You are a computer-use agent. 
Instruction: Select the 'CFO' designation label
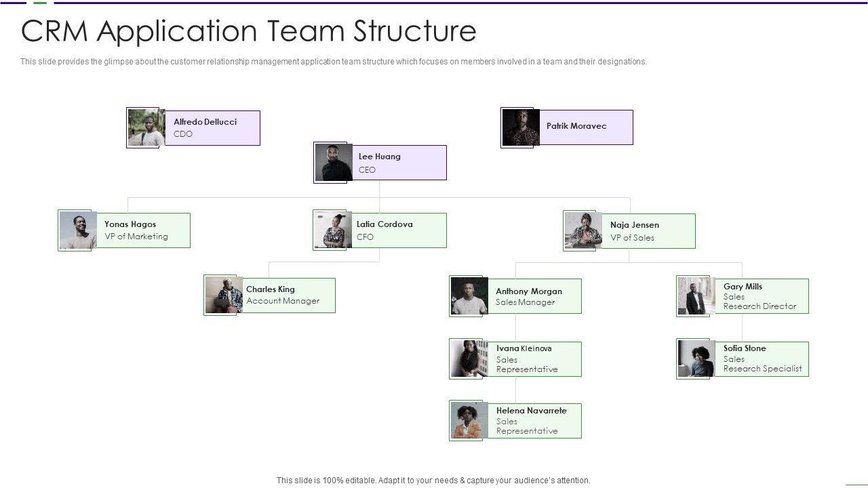click(x=365, y=237)
